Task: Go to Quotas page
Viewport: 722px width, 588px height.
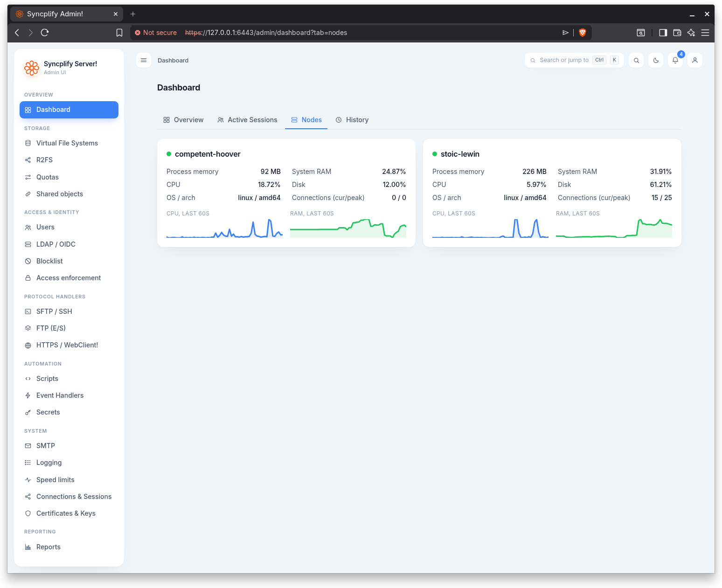Action: [69, 177]
